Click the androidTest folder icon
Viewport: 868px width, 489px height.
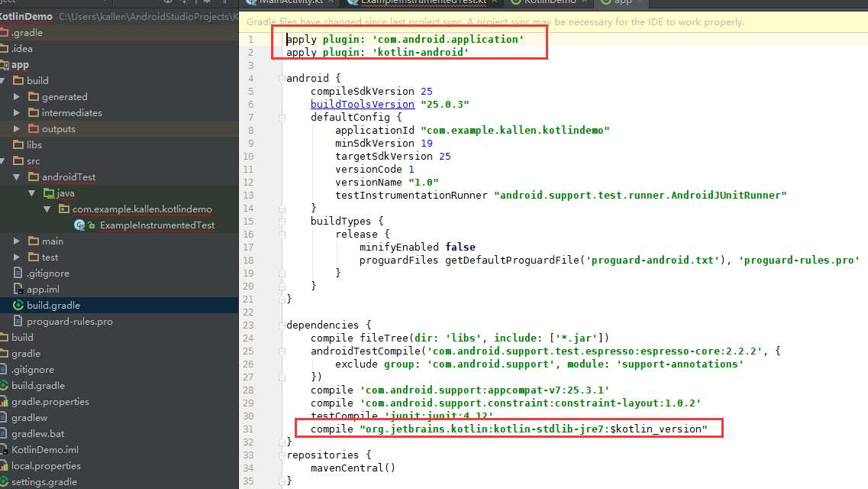tap(34, 176)
